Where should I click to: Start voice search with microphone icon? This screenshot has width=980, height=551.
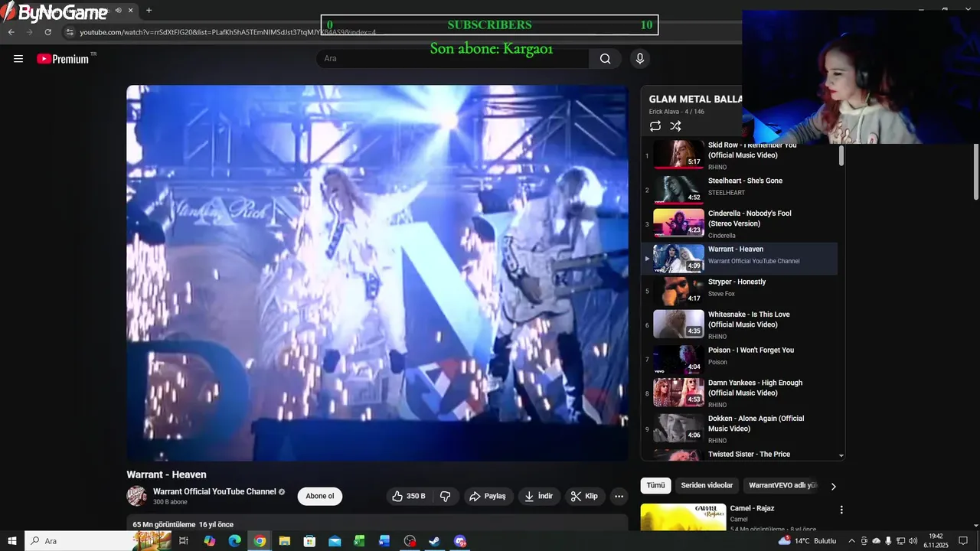click(x=640, y=59)
